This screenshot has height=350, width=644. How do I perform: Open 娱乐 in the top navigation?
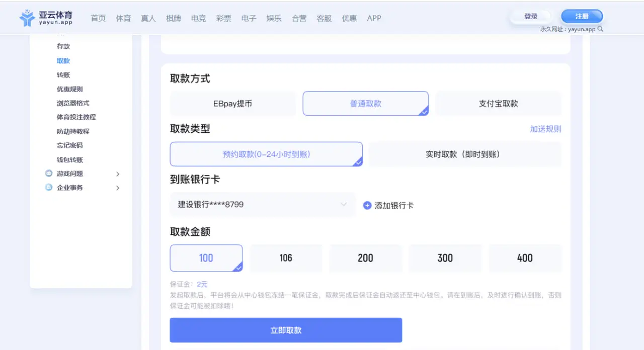(274, 18)
